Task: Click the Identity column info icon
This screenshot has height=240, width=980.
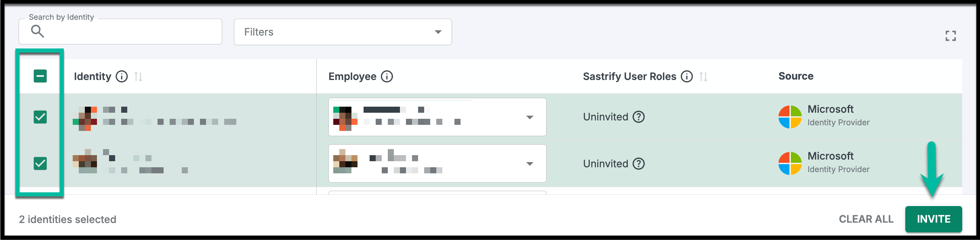Action: click(122, 76)
